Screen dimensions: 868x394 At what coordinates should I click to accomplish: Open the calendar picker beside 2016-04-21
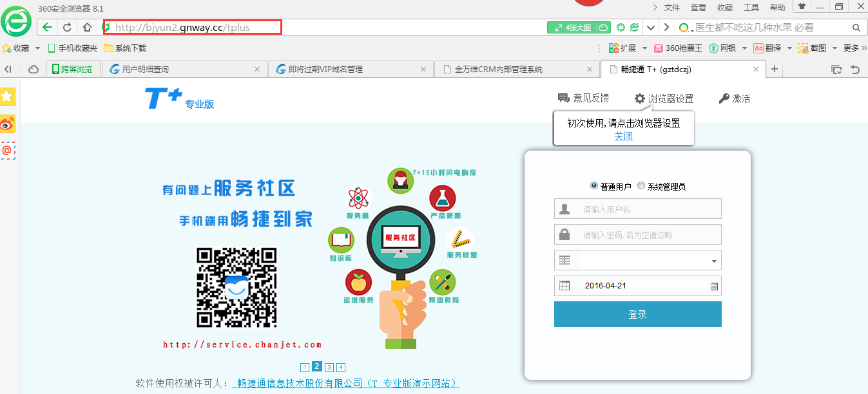714,286
